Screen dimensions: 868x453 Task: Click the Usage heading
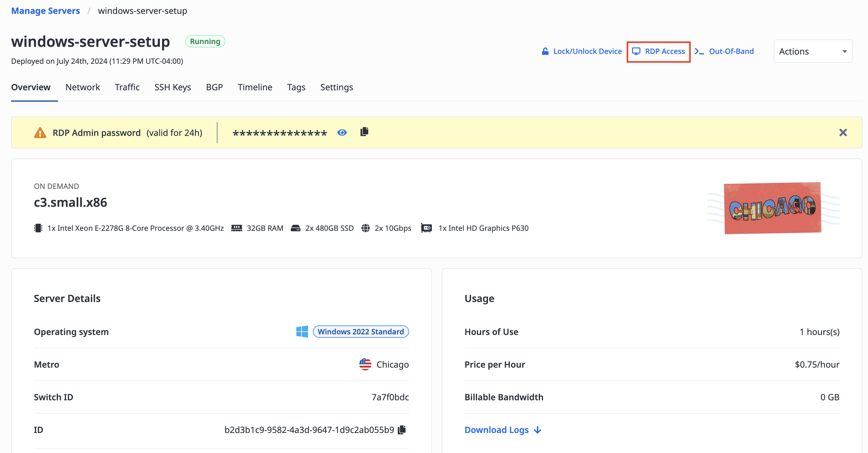click(x=479, y=298)
